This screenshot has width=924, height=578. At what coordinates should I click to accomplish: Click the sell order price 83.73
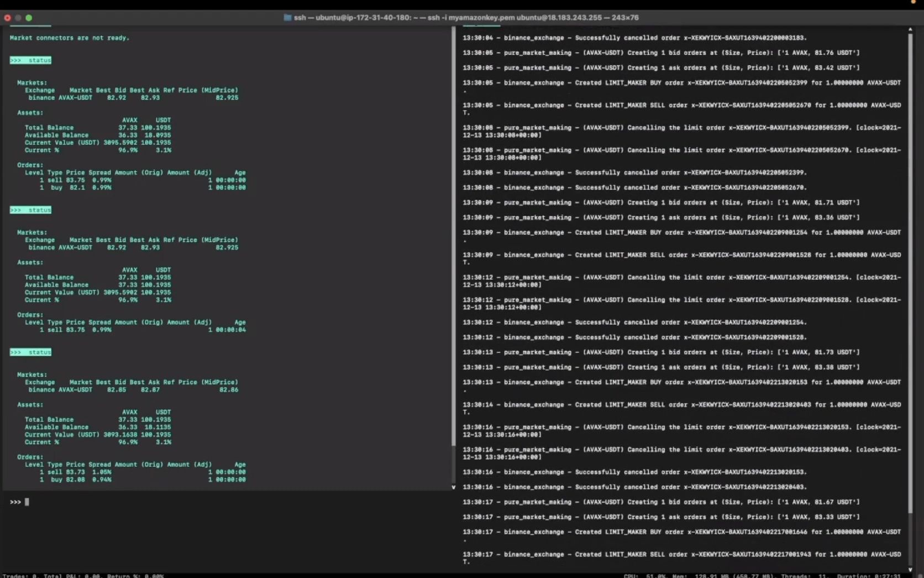(x=75, y=472)
